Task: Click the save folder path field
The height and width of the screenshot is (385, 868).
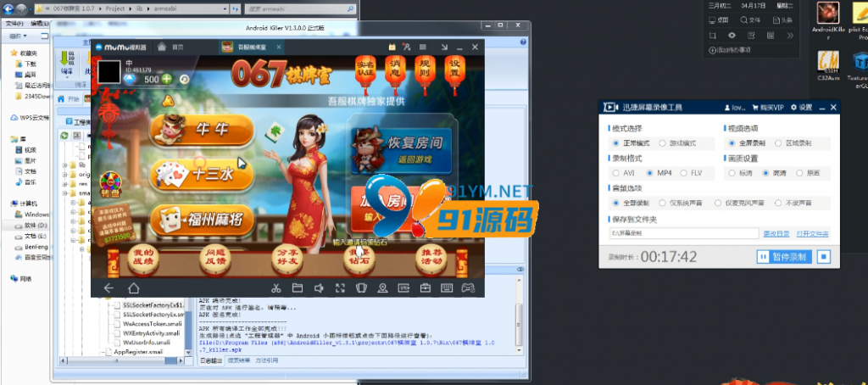Action: click(684, 233)
